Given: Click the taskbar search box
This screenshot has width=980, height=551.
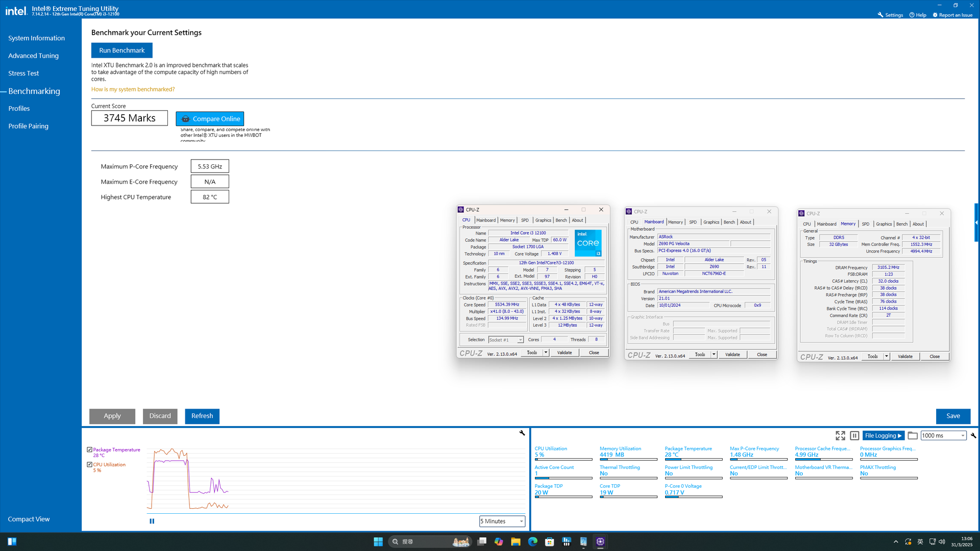Looking at the screenshot, I should click(x=430, y=542).
